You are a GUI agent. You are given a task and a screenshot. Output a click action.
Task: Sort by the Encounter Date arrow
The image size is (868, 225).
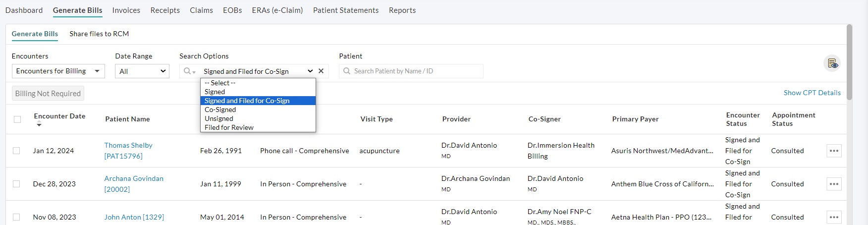[x=39, y=125]
